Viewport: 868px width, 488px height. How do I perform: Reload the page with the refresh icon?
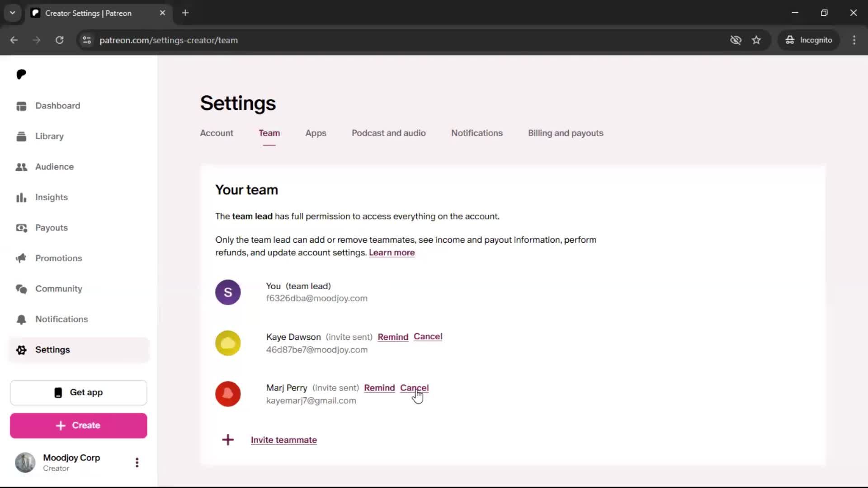click(59, 40)
